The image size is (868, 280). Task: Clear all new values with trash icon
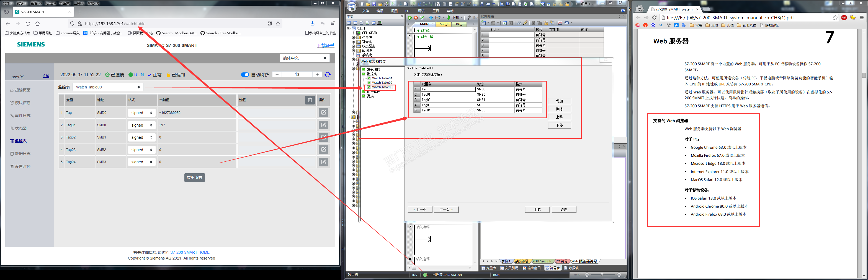310,100
